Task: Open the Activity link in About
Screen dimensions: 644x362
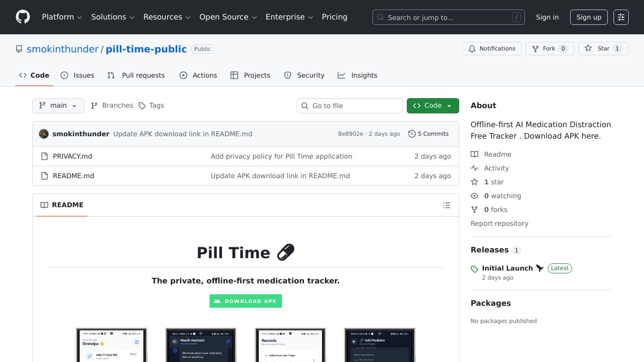Action: [x=490, y=168]
